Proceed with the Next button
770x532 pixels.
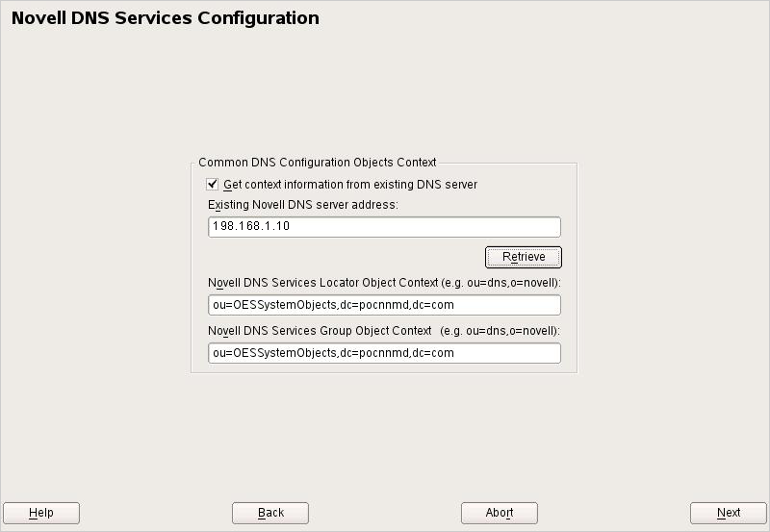[729, 513]
